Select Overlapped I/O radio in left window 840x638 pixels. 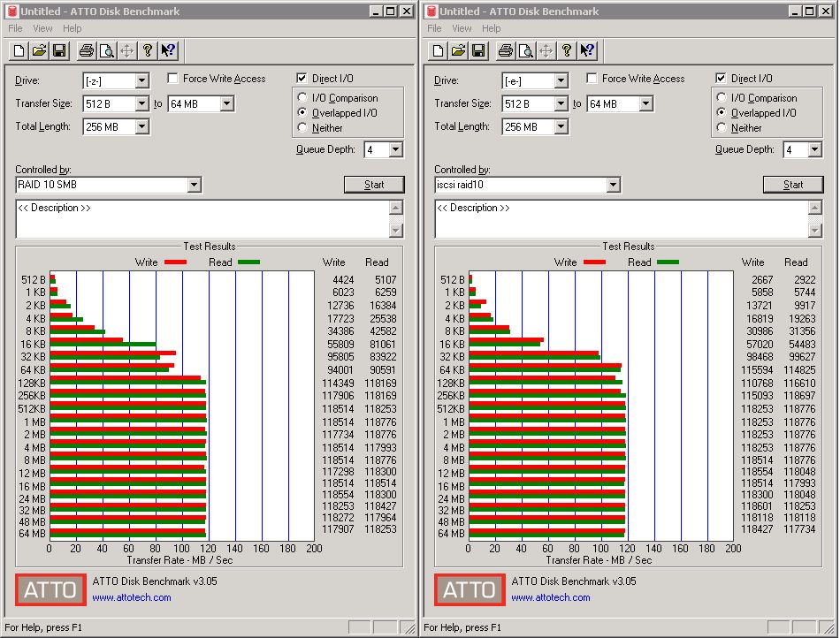pos(302,112)
